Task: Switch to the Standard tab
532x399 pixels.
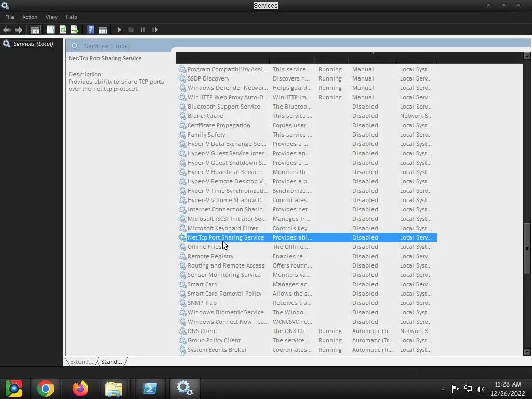Action: pos(111,362)
